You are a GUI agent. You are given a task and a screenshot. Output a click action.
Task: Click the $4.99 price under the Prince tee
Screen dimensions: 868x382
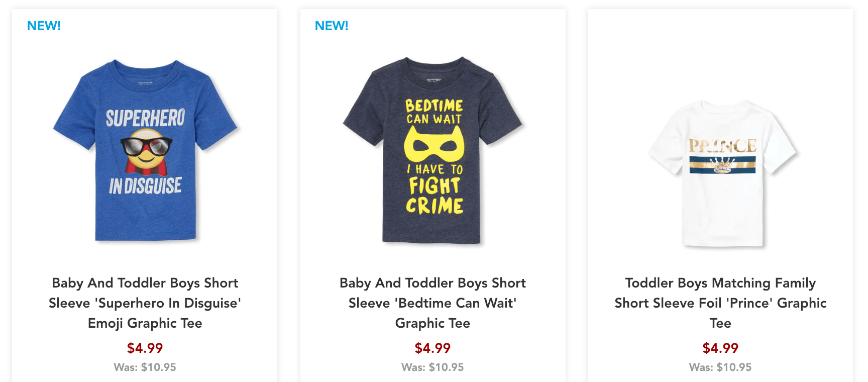coord(720,348)
